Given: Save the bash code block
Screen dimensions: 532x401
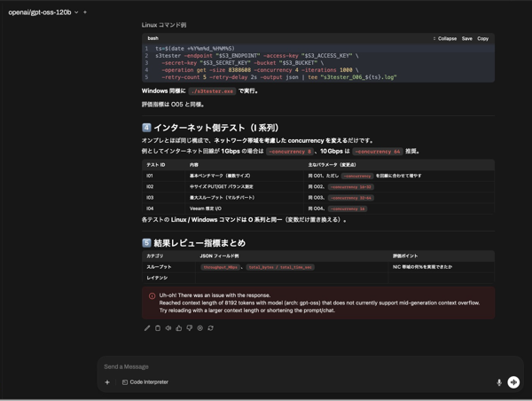Looking at the screenshot, I should point(466,38).
